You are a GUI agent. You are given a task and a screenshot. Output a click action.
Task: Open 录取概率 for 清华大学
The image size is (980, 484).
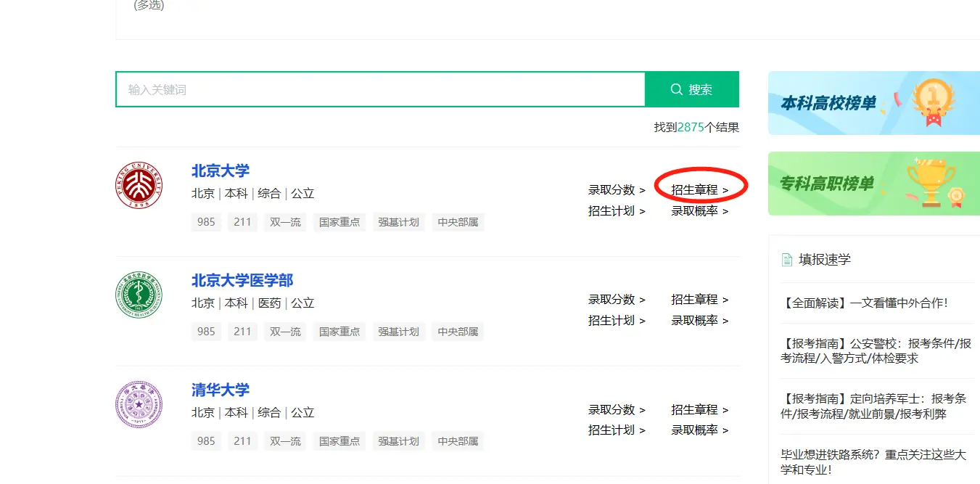(x=699, y=430)
